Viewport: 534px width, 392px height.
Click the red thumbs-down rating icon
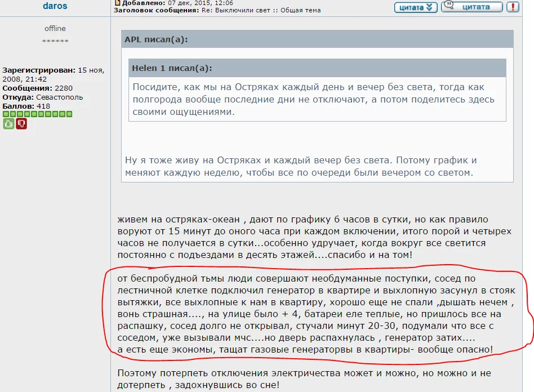(x=21, y=124)
